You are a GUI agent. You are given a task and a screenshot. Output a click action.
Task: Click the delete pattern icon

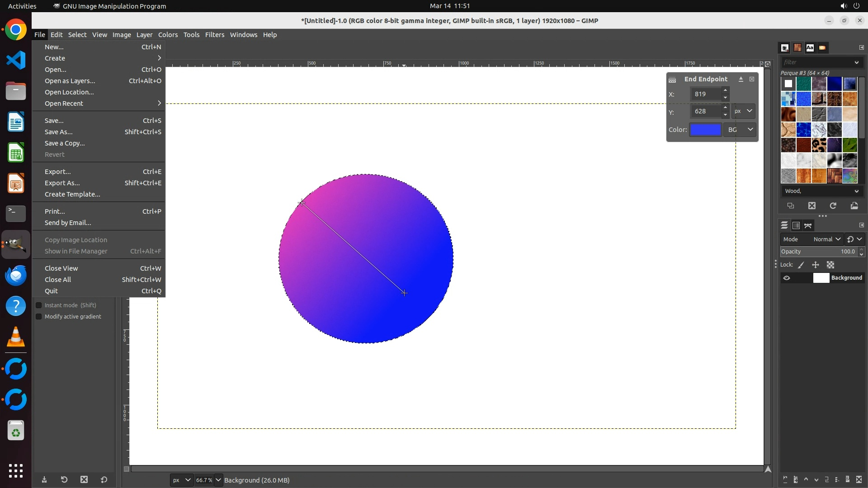812,206
